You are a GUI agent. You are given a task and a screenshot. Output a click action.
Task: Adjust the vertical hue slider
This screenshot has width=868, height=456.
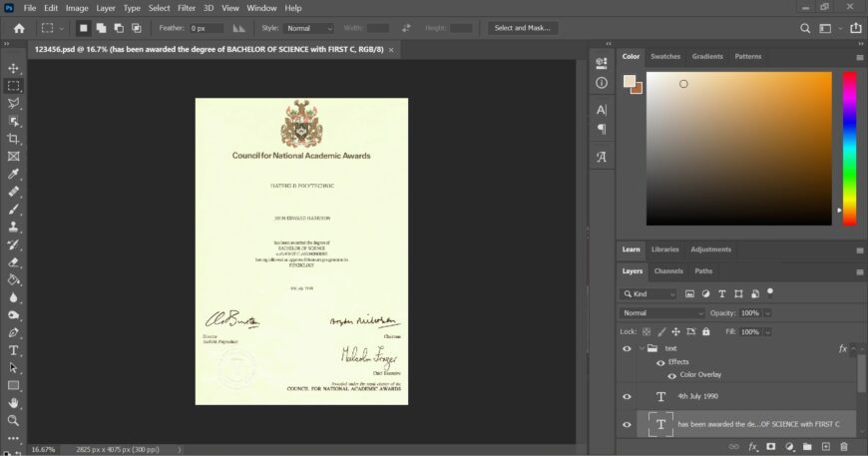[850, 149]
